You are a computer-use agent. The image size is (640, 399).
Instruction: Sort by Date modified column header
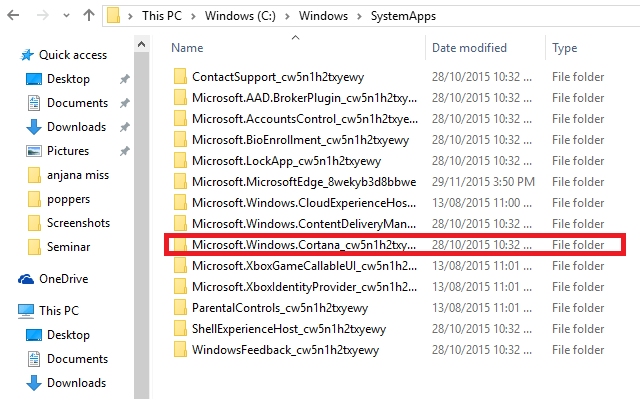pyautogui.click(x=469, y=48)
